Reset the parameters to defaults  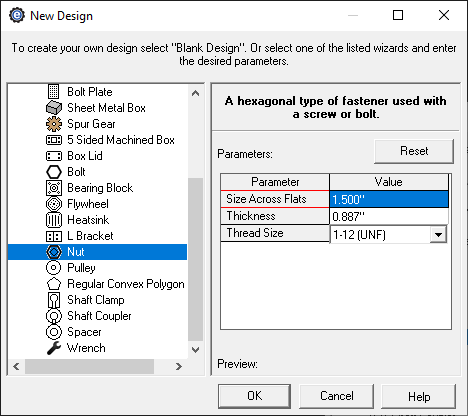(414, 151)
